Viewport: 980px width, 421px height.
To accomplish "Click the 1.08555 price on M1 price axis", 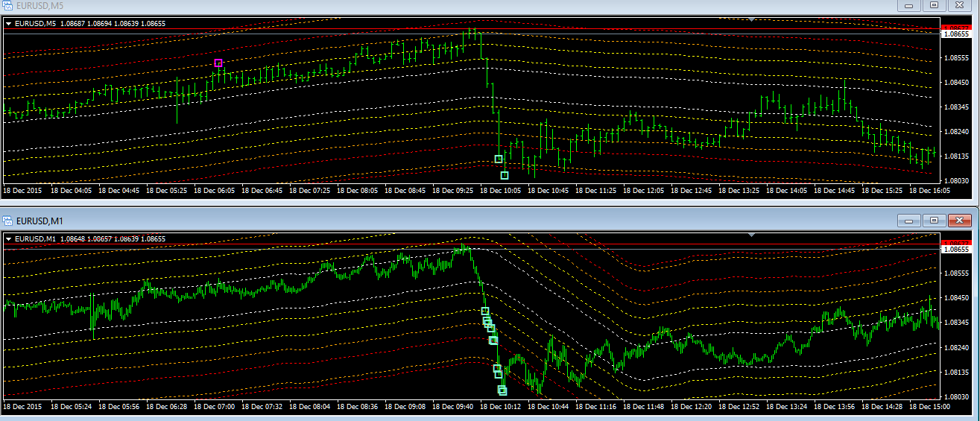I will pyautogui.click(x=956, y=273).
